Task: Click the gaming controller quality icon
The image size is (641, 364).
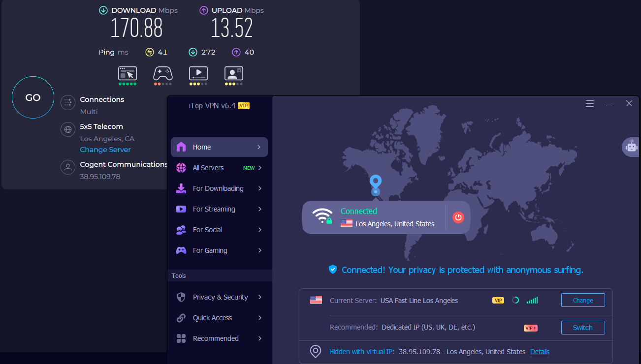Action: coord(162,74)
